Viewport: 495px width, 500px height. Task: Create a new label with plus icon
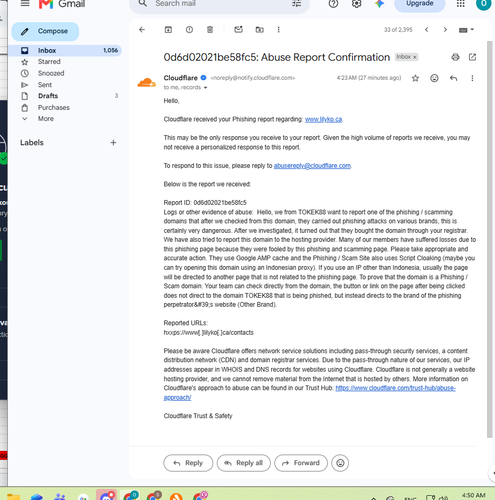pos(113,143)
